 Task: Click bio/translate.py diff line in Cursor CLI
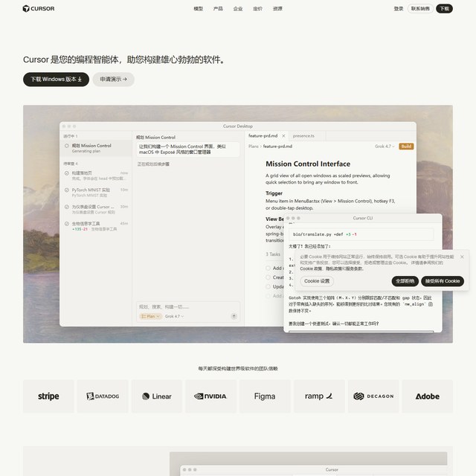point(361,234)
